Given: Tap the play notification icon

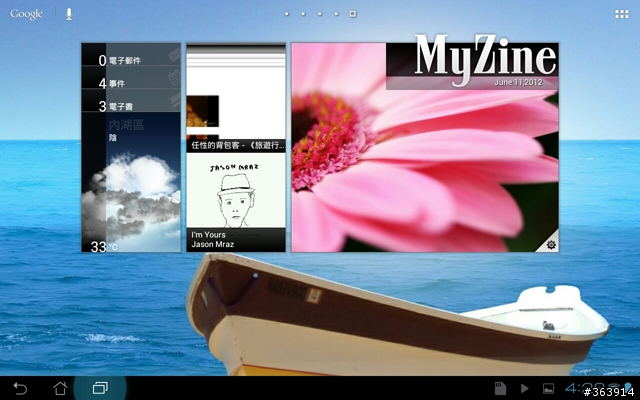Looking at the screenshot, I should (x=524, y=389).
